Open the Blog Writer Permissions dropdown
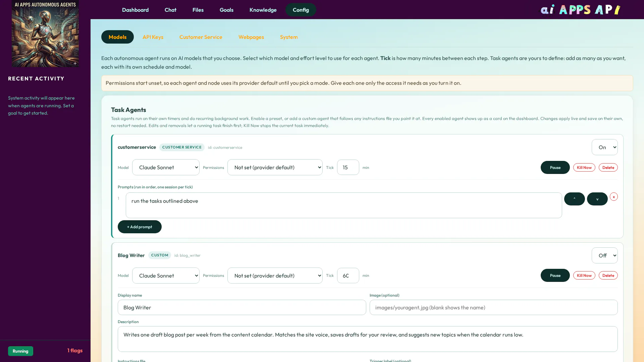Screen dimensions: 644x362 point(275,276)
